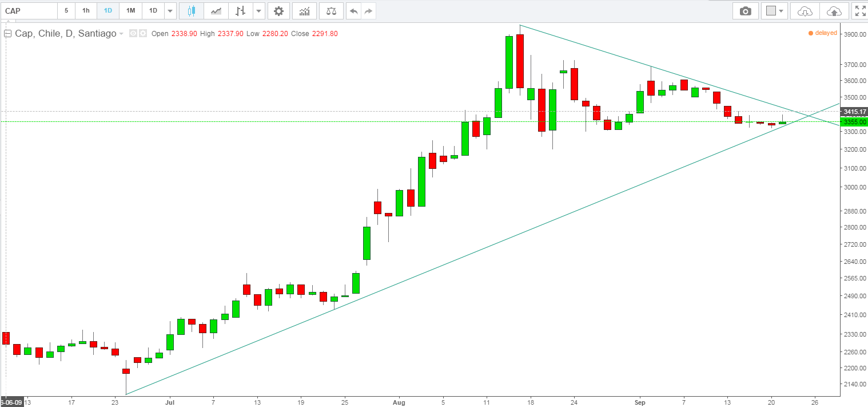Collapse the chart legend minus box
Viewport: 868px width, 407px height.
tap(8, 34)
